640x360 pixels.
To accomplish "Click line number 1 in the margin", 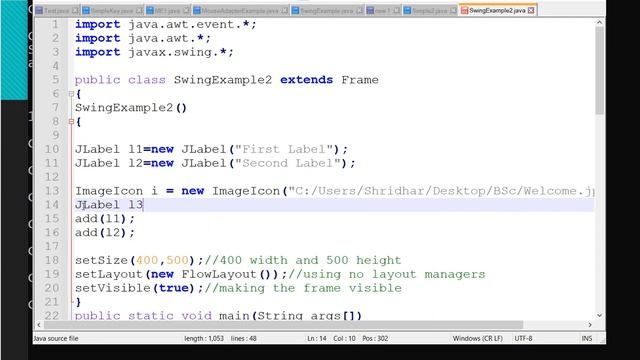I will (x=55, y=24).
